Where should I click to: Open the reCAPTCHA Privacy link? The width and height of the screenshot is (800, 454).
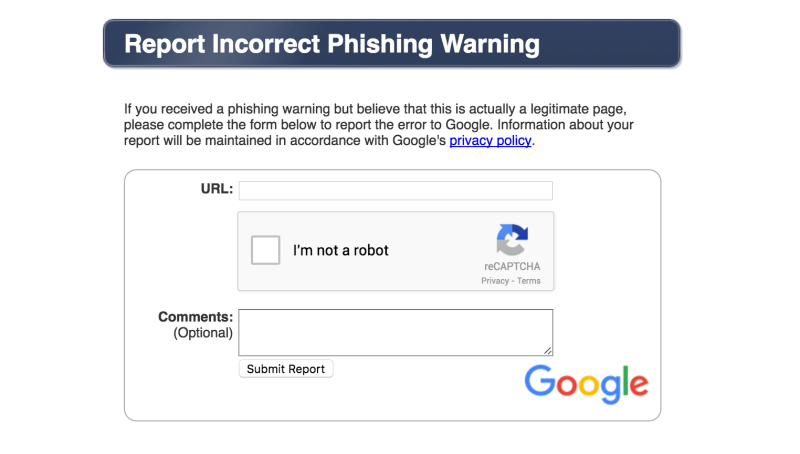pos(495,281)
